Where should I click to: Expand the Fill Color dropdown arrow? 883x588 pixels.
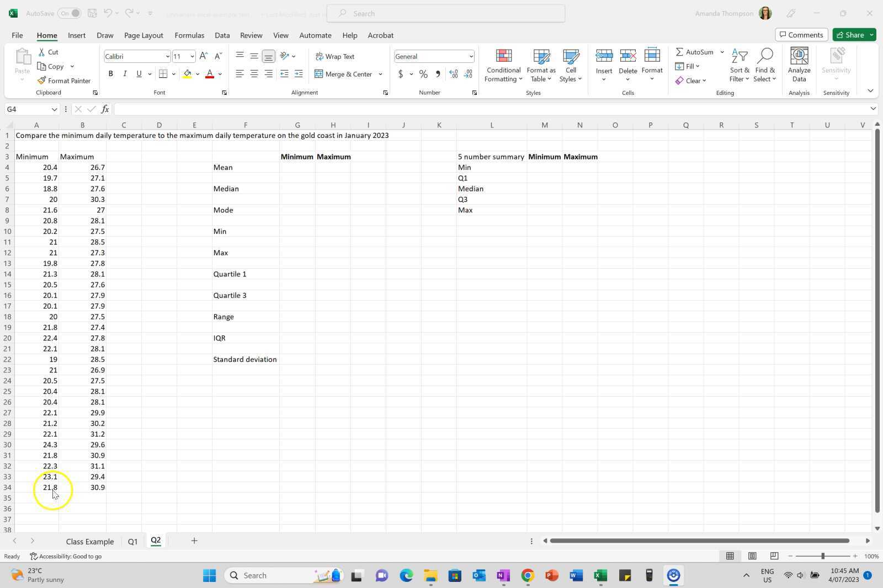point(198,74)
